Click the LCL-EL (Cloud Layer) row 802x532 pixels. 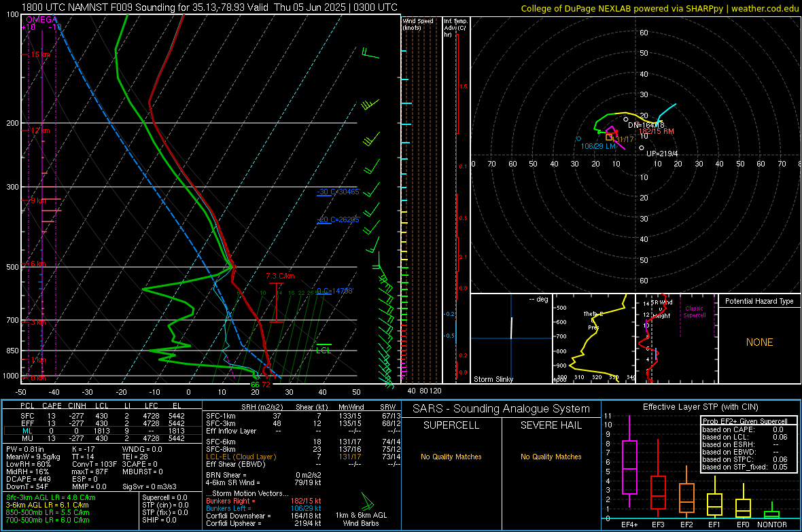click(303, 457)
